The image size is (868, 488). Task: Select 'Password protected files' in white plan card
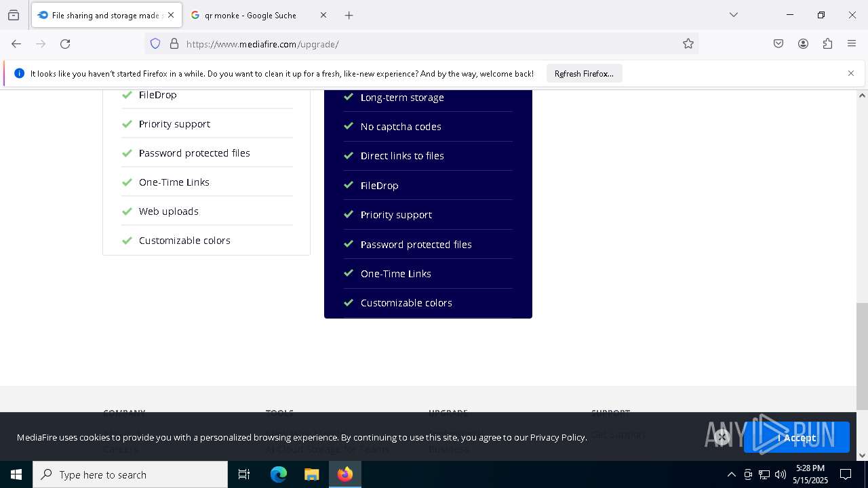tap(195, 153)
